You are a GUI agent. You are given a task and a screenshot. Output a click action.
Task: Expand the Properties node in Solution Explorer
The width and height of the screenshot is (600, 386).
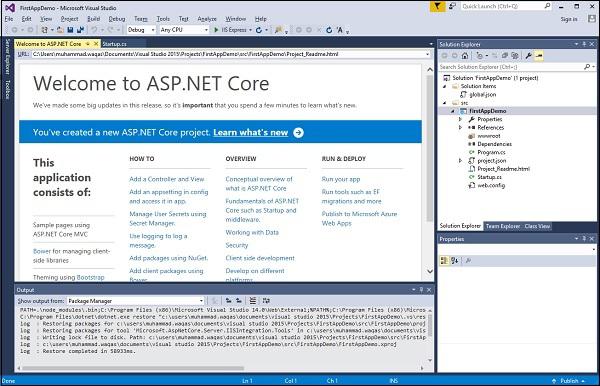click(x=460, y=119)
